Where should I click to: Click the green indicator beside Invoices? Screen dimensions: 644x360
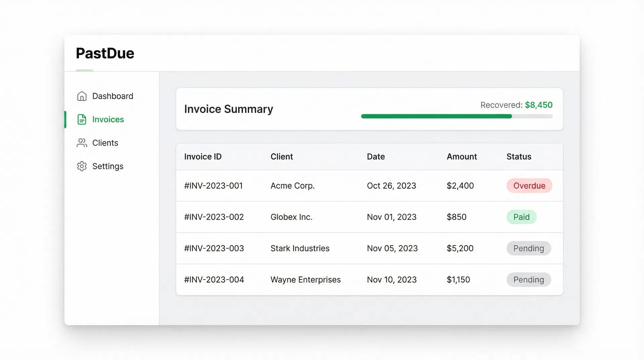(65, 119)
